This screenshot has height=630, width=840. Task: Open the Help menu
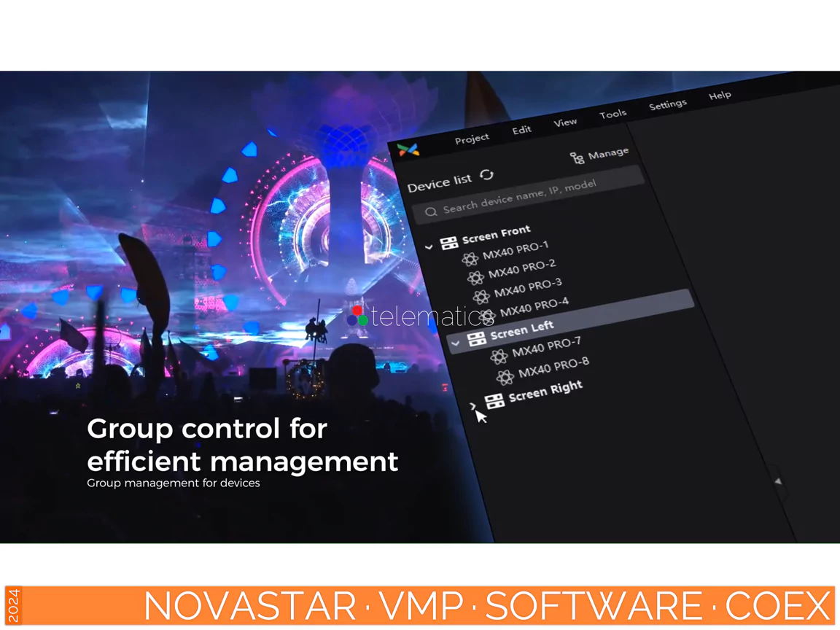pyautogui.click(x=720, y=96)
